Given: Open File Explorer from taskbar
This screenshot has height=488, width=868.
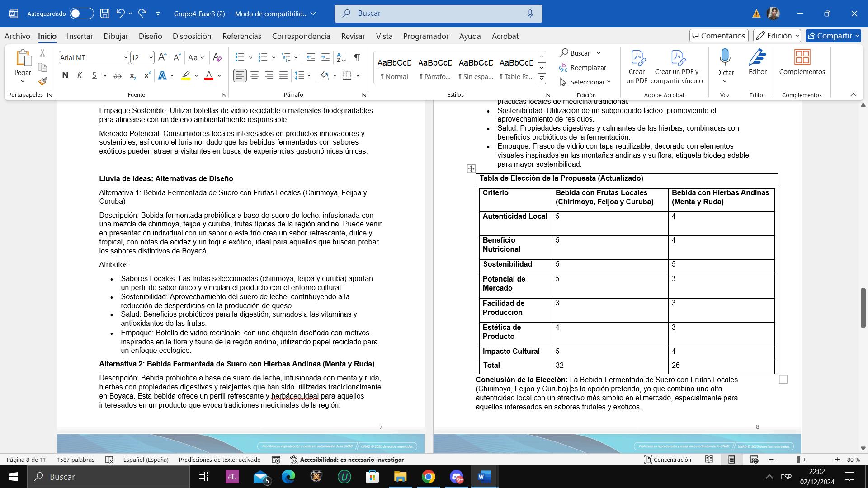Looking at the screenshot, I should [400, 477].
